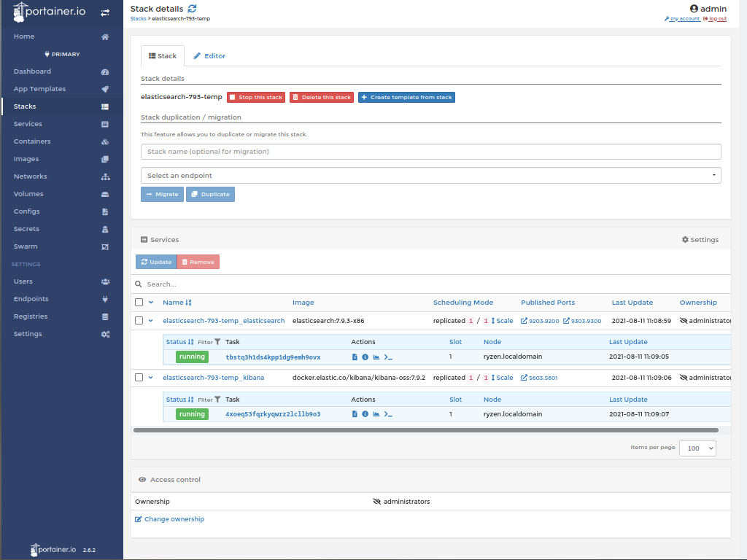Change the items per page to another value

[x=697, y=448]
